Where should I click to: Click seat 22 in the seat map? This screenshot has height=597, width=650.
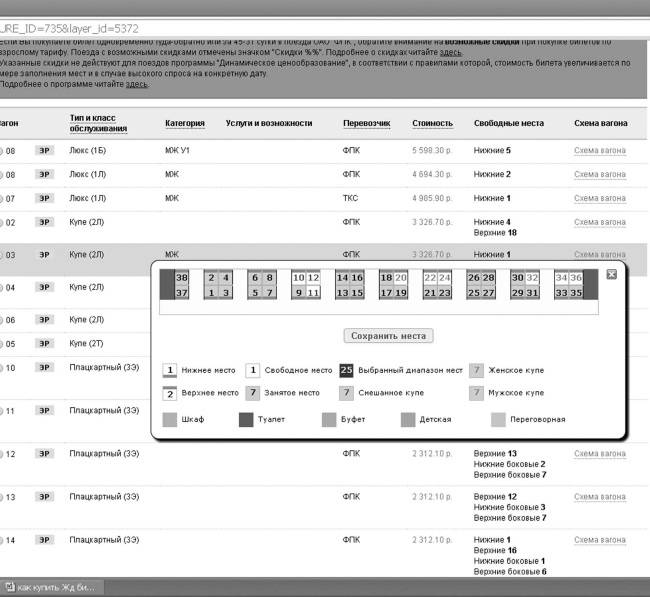[x=430, y=278]
